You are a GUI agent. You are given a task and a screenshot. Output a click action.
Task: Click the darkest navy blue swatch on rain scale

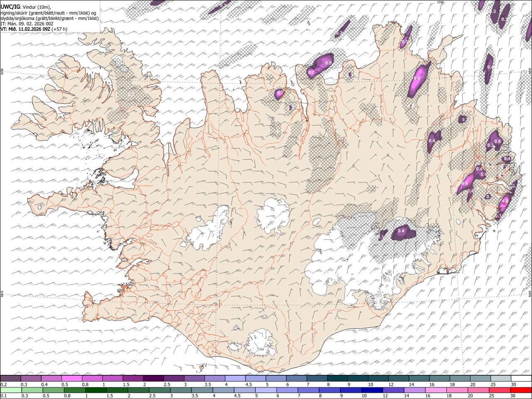point(371,390)
